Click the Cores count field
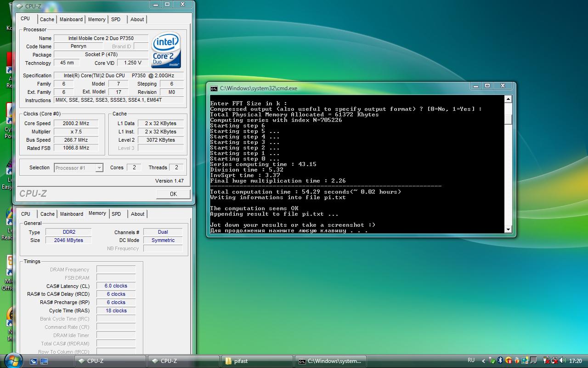 [x=134, y=167]
